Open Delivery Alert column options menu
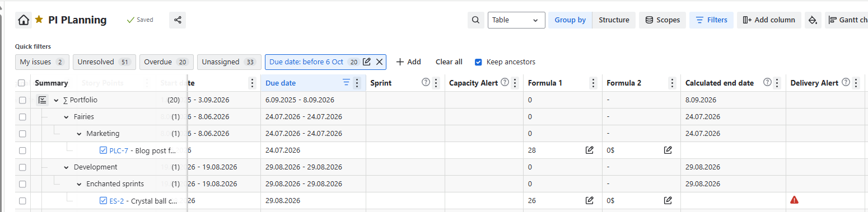The width and height of the screenshot is (868, 212). tap(856, 83)
